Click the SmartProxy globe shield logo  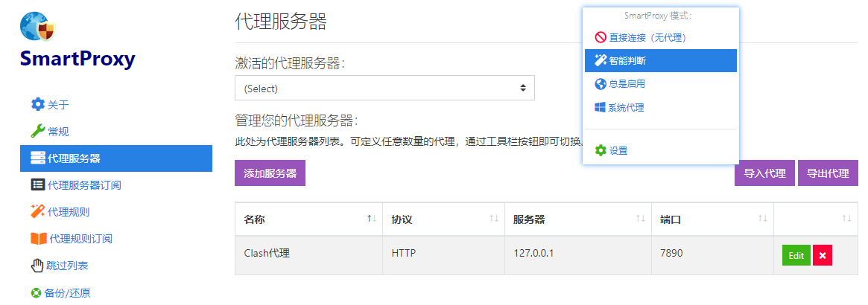click(x=38, y=27)
